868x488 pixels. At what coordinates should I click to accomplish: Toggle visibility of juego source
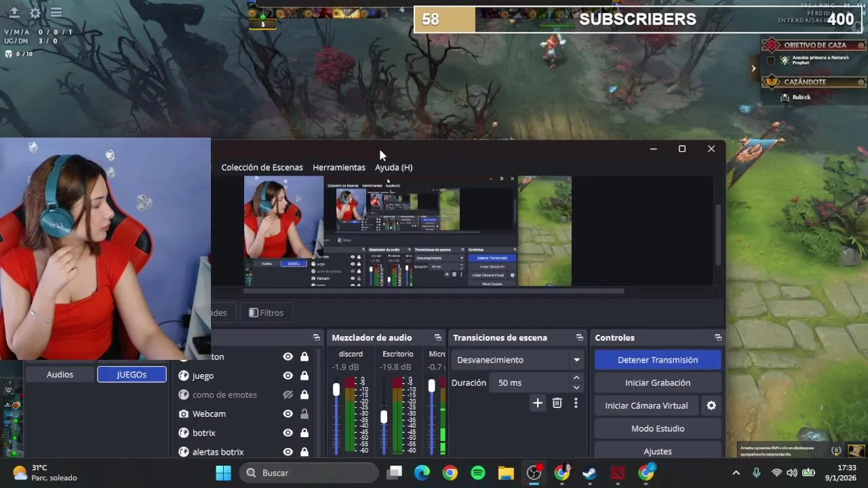[288, 375]
